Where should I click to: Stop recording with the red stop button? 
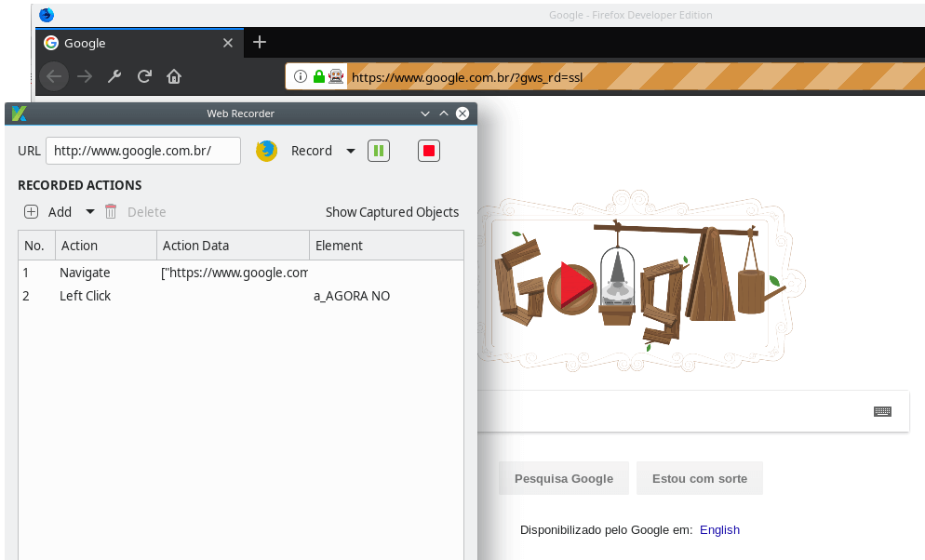(429, 151)
